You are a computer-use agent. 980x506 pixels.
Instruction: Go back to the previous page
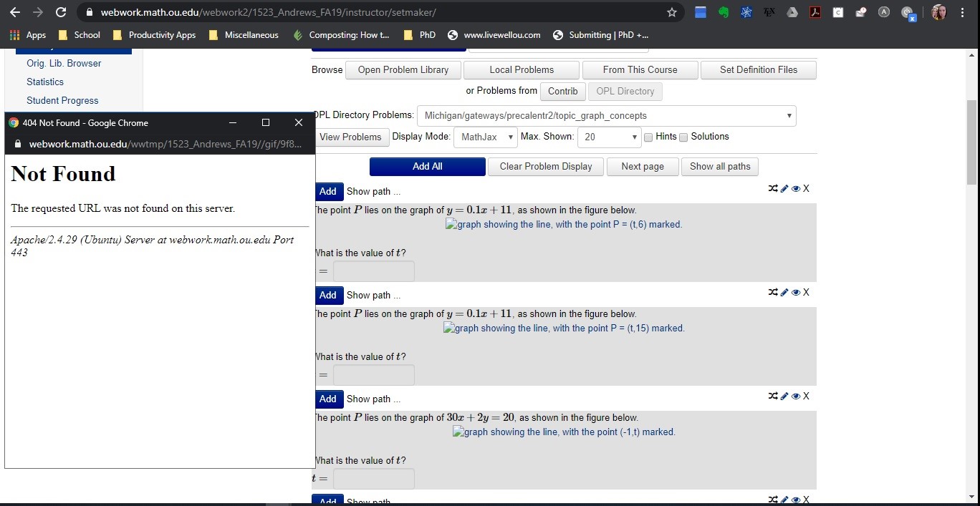point(15,12)
